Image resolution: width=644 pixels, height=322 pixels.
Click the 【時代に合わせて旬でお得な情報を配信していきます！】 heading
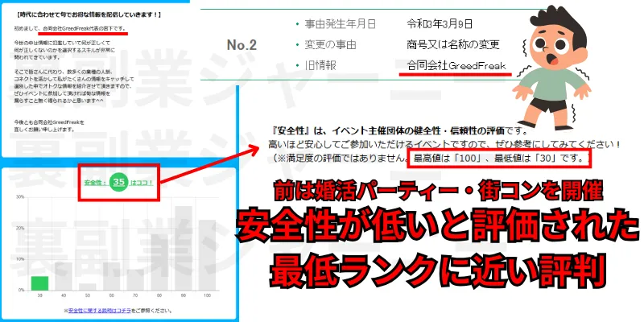coord(89,15)
